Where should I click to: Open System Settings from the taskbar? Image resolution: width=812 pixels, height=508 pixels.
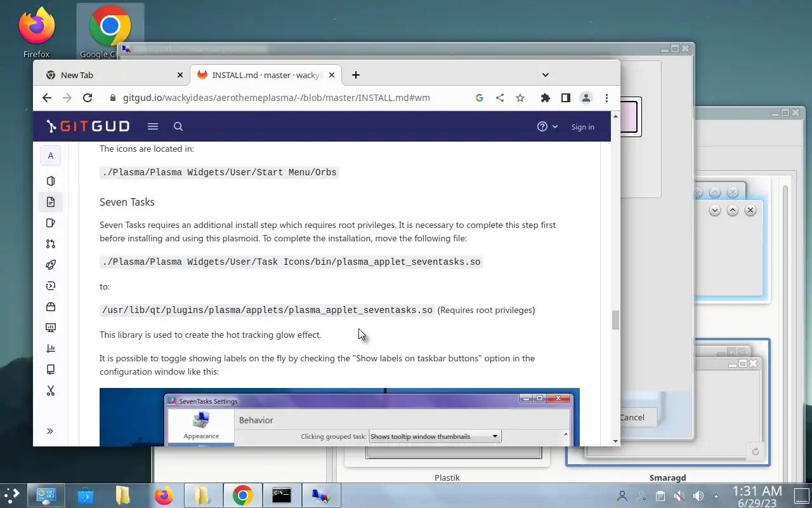[x=46, y=495]
